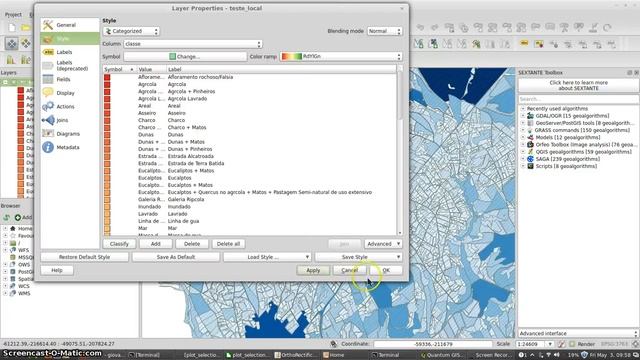Select the 'Estrada de Terra Batida' label
This screenshot has height=360, width=640.
click(x=196, y=163)
